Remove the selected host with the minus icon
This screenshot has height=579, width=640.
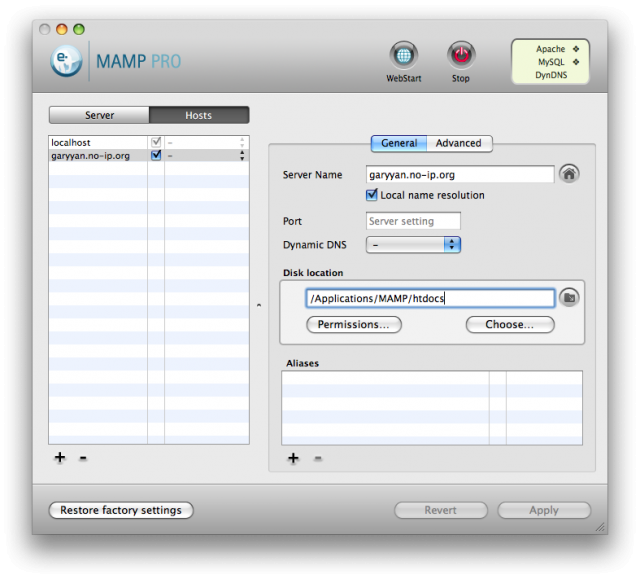[x=83, y=458]
